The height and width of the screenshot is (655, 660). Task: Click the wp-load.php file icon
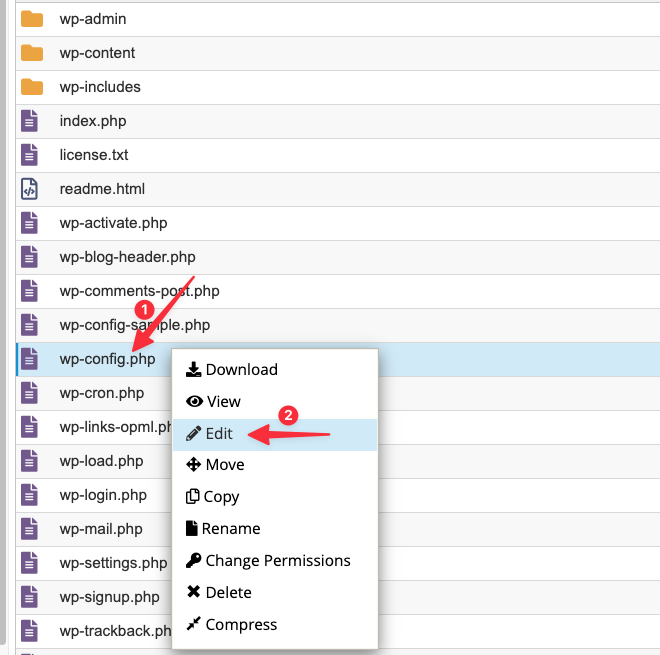pos(29,461)
